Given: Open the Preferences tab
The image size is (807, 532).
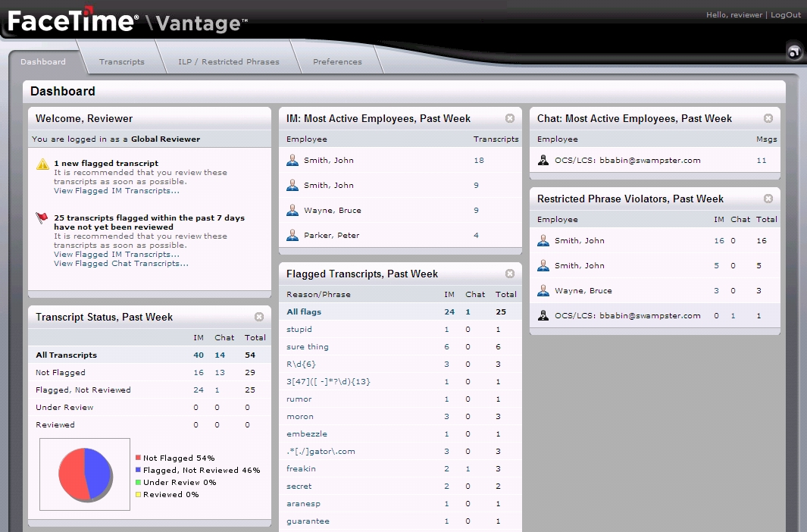Looking at the screenshot, I should [x=337, y=61].
